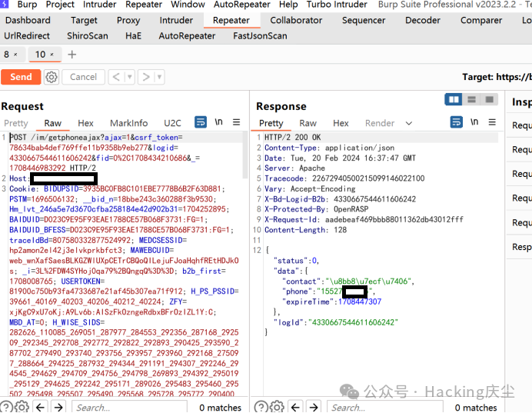Viewport: 532px width, 413px height.
Task: Open Request search help icon
Action: point(7,407)
